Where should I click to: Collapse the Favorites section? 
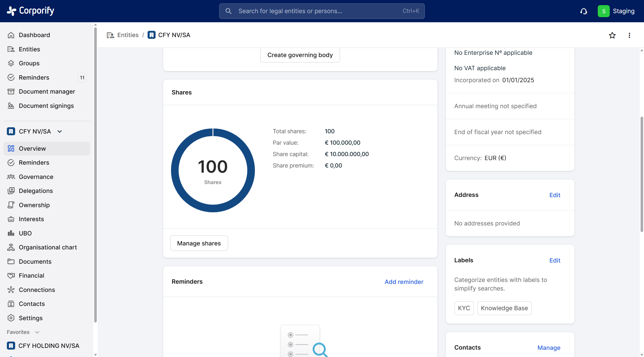click(37, 332)
